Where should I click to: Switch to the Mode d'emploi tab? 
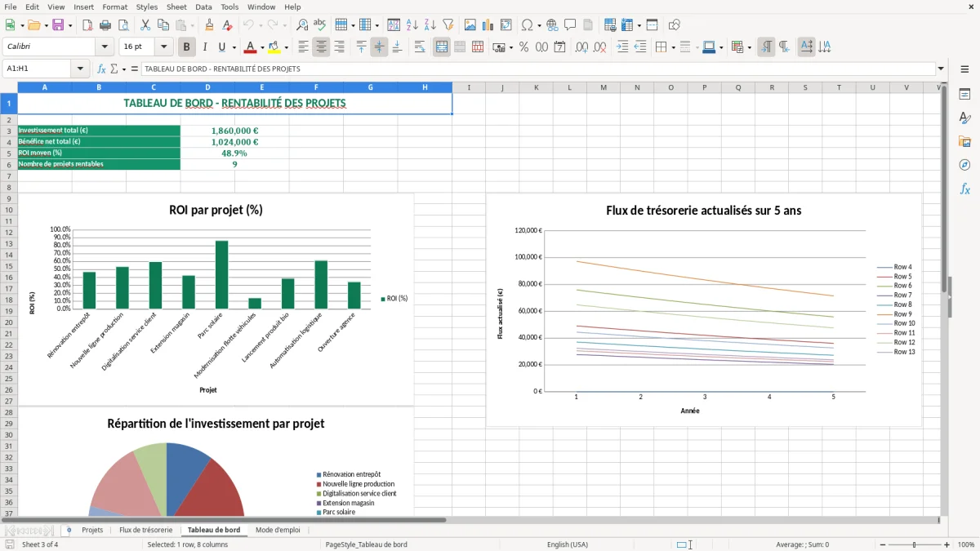pyautogui.click(x=278, y=530)
